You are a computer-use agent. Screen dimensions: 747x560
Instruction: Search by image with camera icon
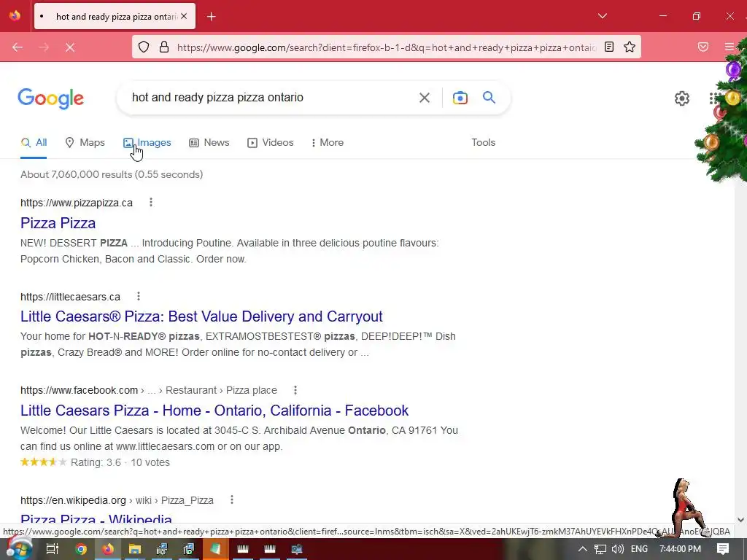click(x=460, y=98)
